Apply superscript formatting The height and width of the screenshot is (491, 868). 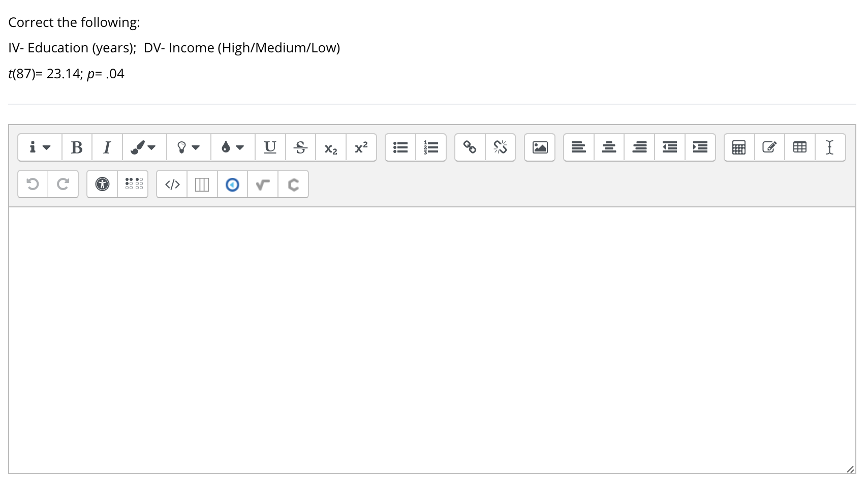point(361,147)
